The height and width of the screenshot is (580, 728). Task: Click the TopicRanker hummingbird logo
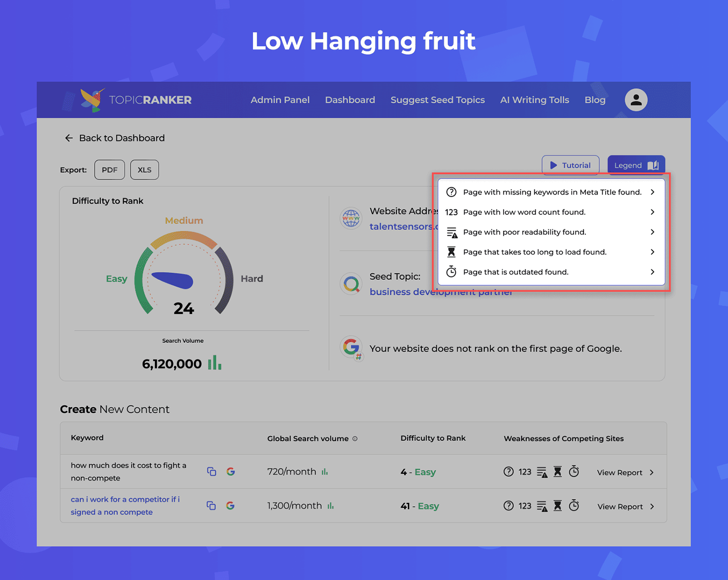pos(92,99)
